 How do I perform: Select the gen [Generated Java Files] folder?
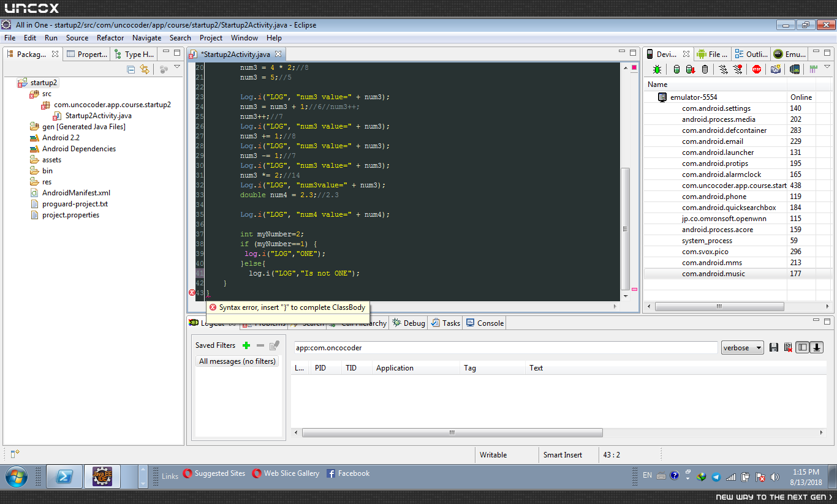(x=77, y=127)
